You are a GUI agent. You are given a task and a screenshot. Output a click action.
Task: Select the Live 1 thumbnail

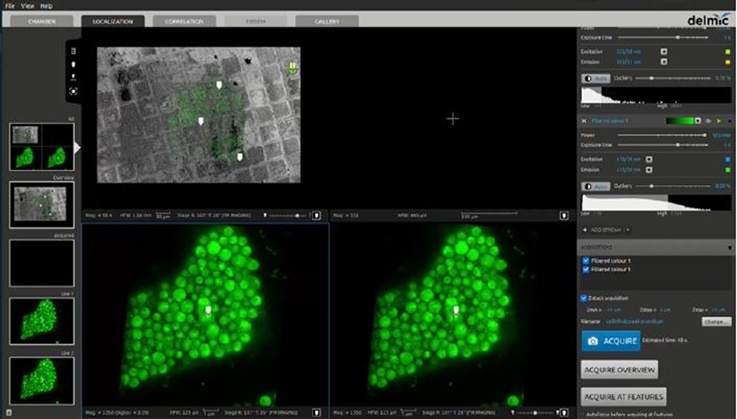[42, 321]
